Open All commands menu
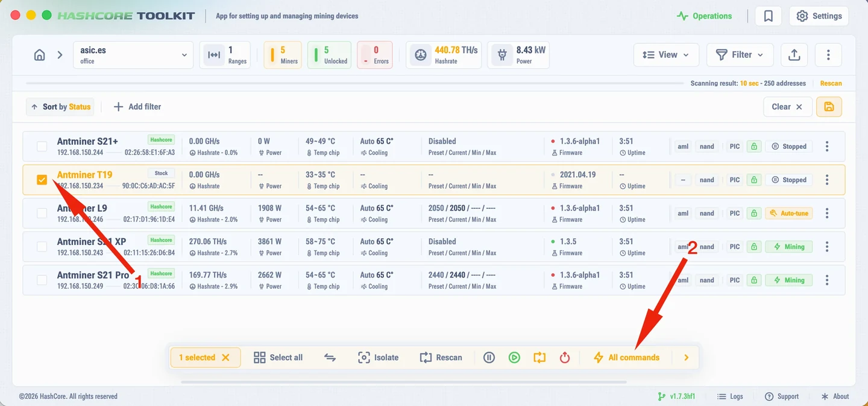This screenshot has width=868, height=406. click(x=626, y=358)
